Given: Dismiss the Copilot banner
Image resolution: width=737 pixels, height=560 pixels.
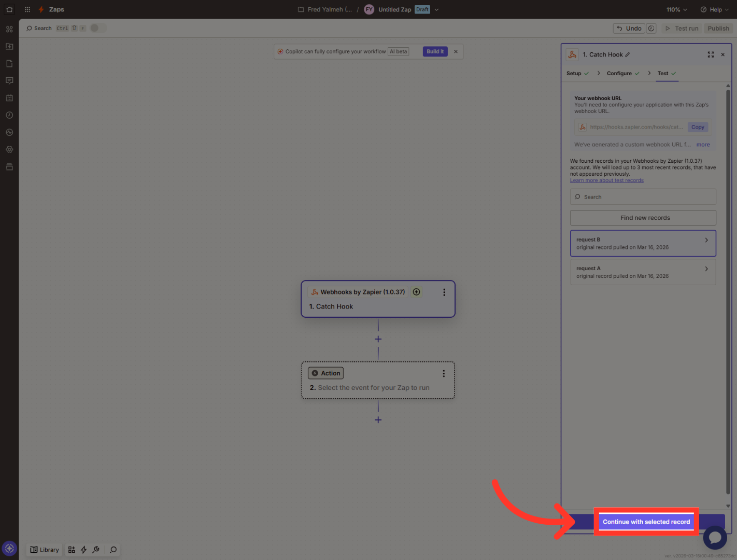Looking at the screenshot, I should coord(456,51).
